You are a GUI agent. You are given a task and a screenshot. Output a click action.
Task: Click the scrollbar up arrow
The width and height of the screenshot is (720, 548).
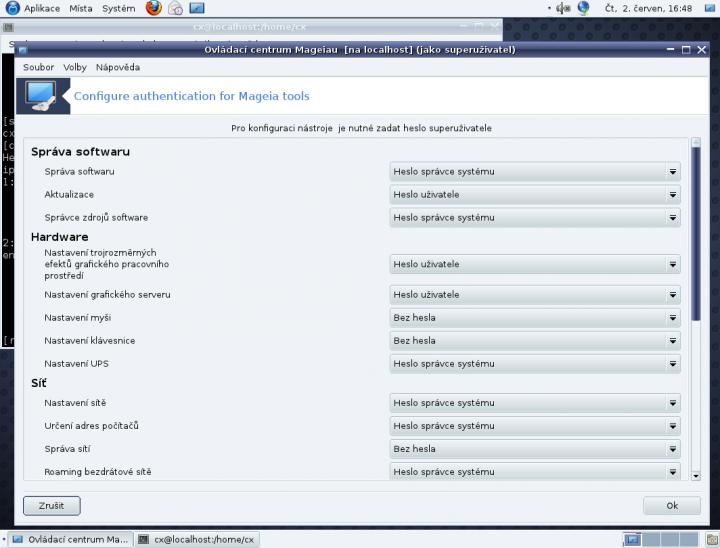pos(696,142)
